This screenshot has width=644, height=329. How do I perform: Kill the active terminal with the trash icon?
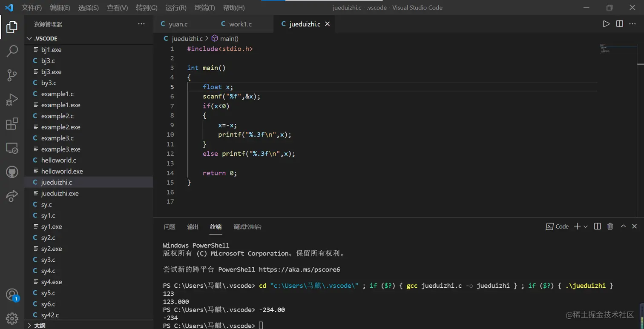(x=609, y=226)
